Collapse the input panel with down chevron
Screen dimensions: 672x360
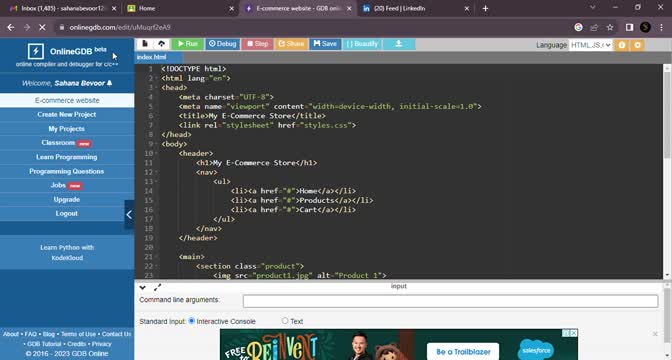tap(143, 288)
